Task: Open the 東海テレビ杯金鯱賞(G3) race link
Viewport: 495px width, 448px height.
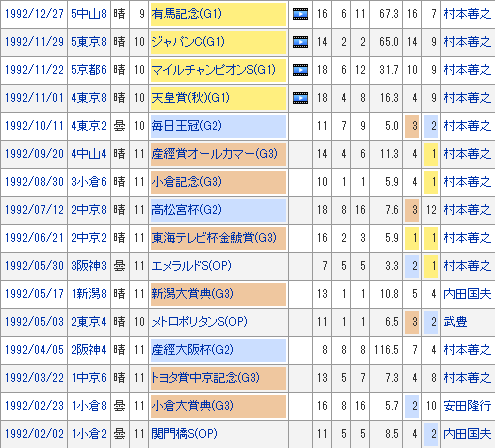Action: pos(214,238)
